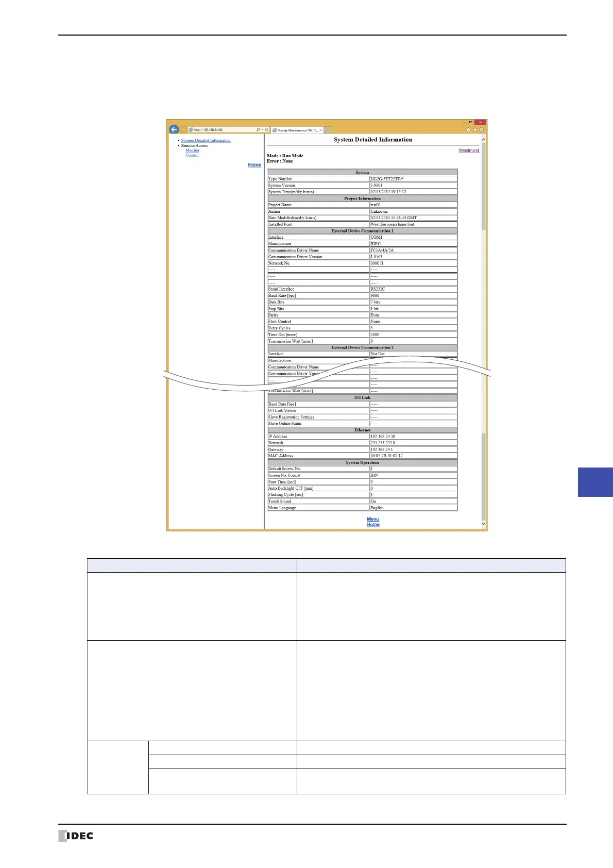Select the Baud Rate value 9600

click(x=375, y=296)
